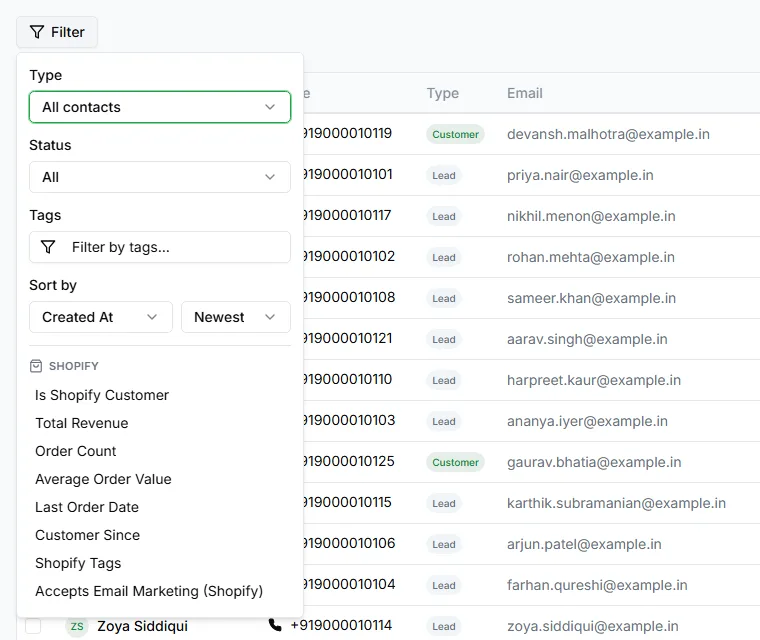Click the Lead badge for nikhil.menon
The width and height of the screenshot is (760, 640).
point(443,217)
